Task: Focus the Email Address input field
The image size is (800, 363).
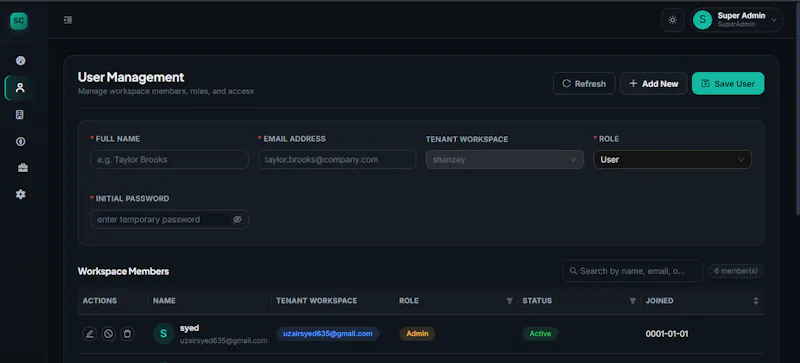Action: click(x=337, y=160)
